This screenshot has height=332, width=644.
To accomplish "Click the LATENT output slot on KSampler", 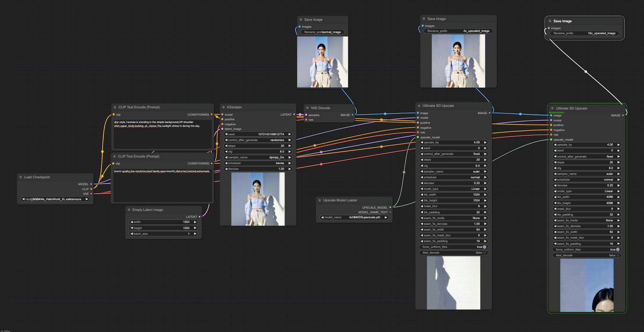I will [294, 114].
